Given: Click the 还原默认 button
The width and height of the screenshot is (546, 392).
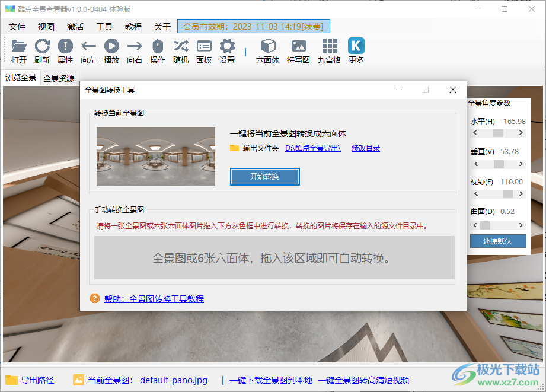Looking at the screenshot, I should 498,241.
